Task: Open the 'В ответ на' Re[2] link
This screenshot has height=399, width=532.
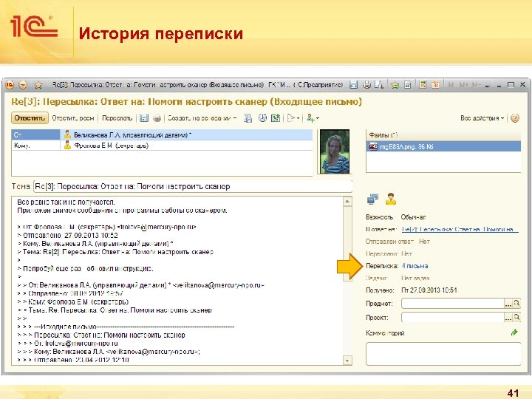Action: click(460, 229)
